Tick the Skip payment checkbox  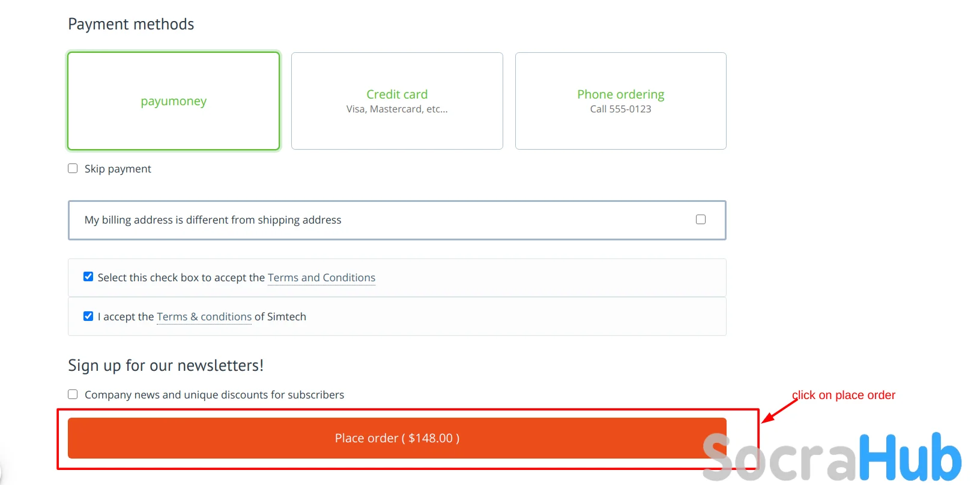click(x=73, y=168)
